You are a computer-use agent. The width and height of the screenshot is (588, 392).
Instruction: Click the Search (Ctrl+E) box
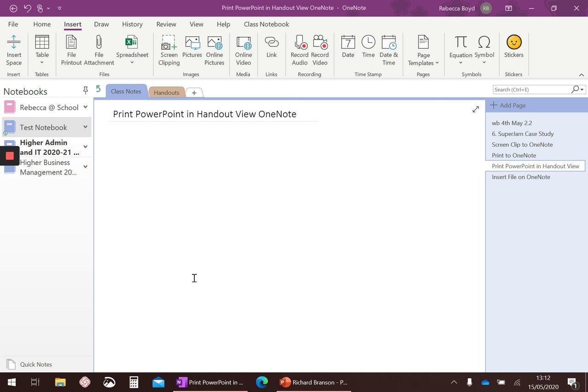pyautogui.click(x=532, y=90)
